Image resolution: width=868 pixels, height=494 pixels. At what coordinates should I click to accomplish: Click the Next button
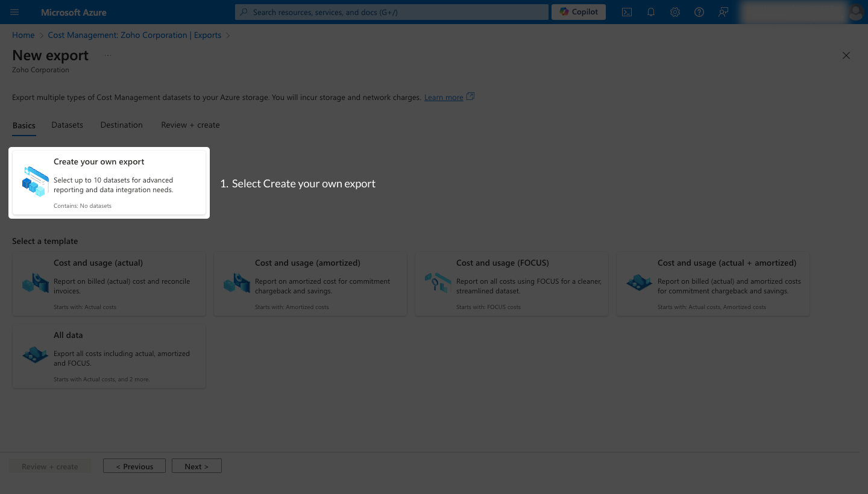(x=197, y=466)
